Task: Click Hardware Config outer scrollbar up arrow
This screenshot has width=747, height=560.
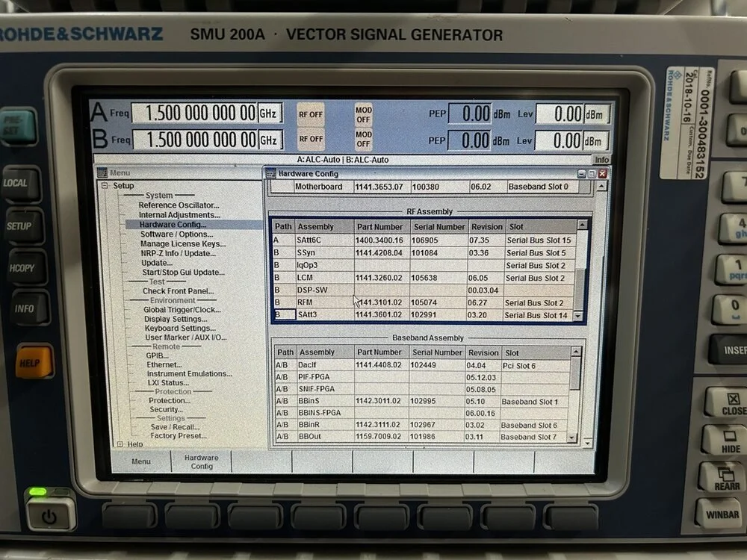Action: (x=601, y=186)
